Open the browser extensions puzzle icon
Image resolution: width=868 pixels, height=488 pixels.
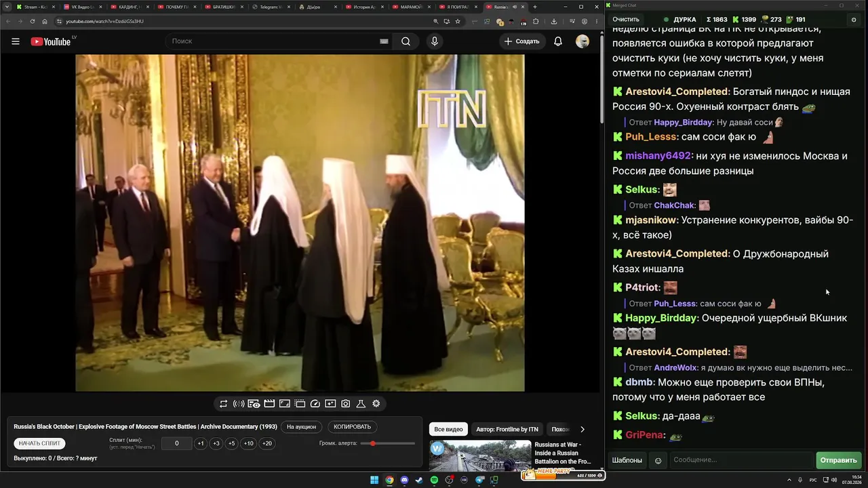pyautogui.click(x=536, y=21)
